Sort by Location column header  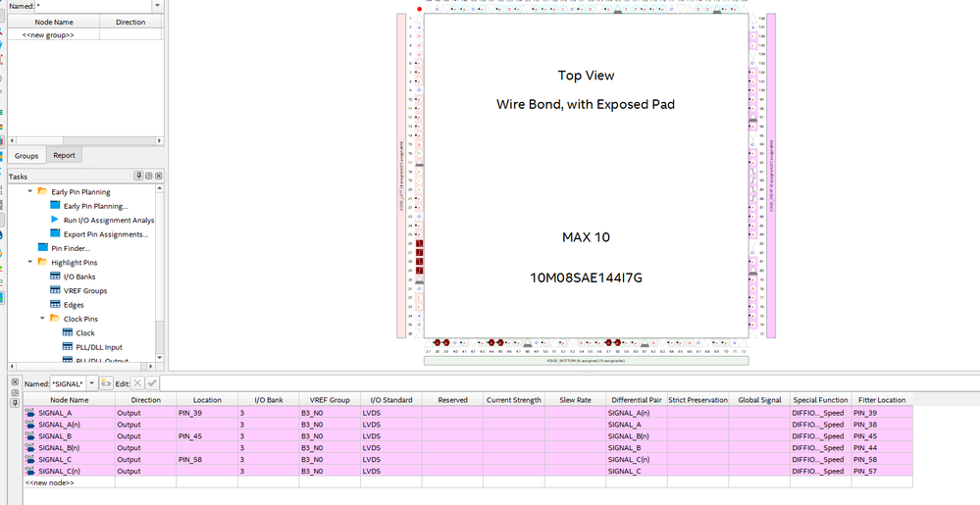point(208,400)
